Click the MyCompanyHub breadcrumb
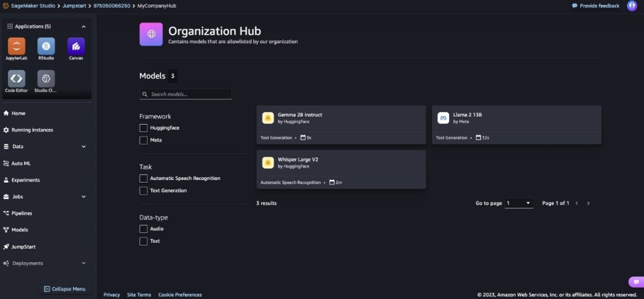Screen dimensions: 644x299 point(157,6)
